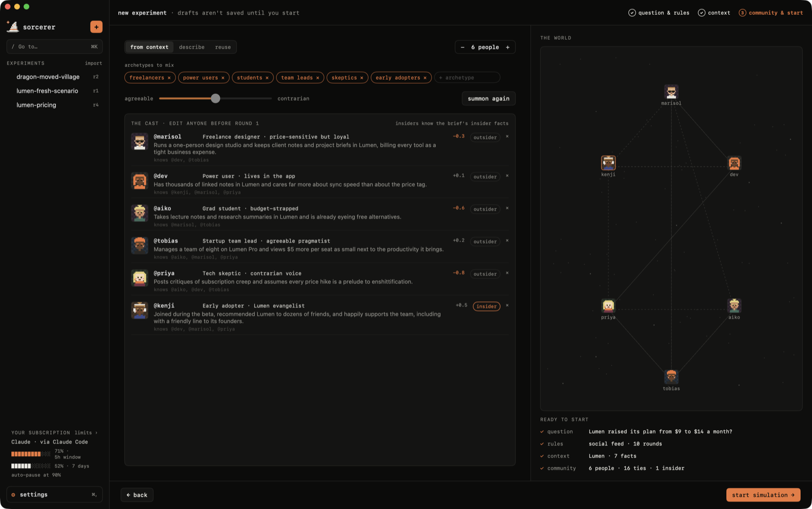Go to the question & rules step
Screen dimensions: 812x509
point(659,13)
